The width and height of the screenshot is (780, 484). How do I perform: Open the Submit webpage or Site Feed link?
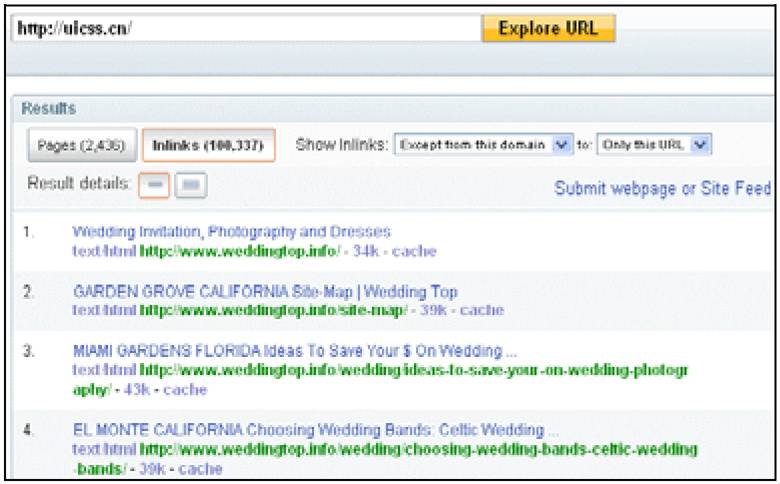point(663,189)
